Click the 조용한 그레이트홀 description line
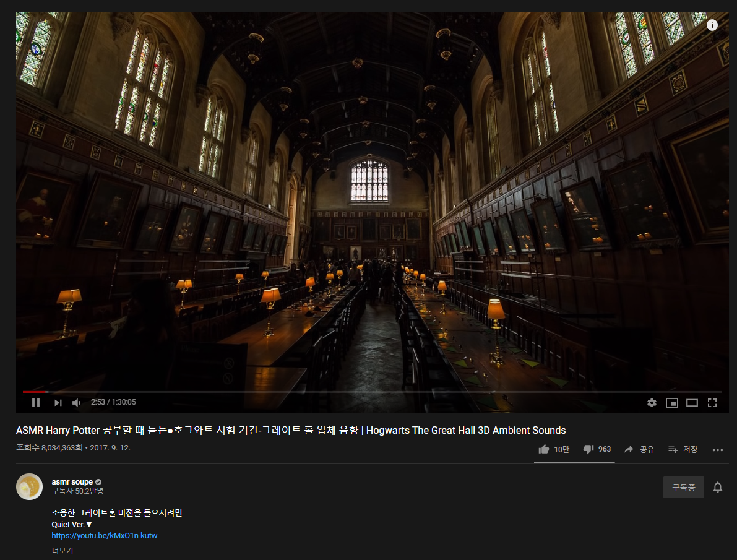 116,512
